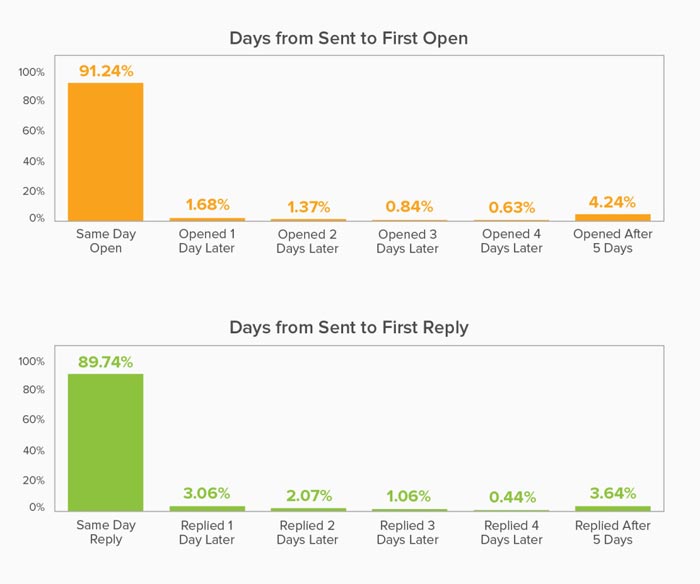Click the 'Opened 1 Day Later' axis label

pyautogui.click(x=207, y=241)
